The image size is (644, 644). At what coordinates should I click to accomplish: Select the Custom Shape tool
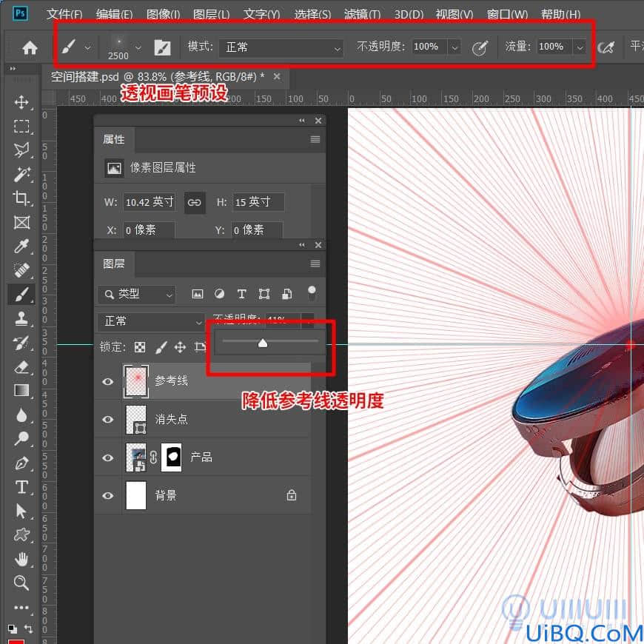[21, 534]
